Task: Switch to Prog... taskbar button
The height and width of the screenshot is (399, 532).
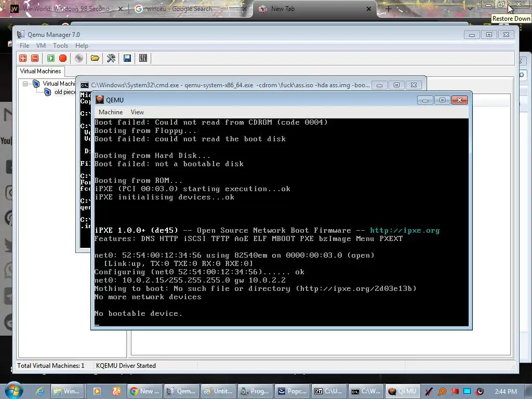Action: [x=255, y=391]
